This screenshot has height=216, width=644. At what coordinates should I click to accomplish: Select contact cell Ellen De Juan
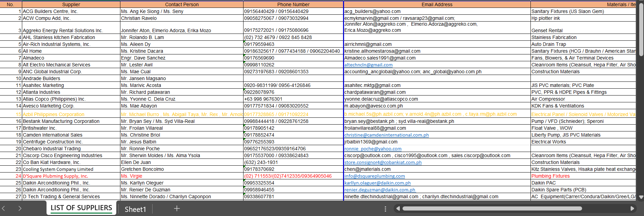(x=182, y=162)
